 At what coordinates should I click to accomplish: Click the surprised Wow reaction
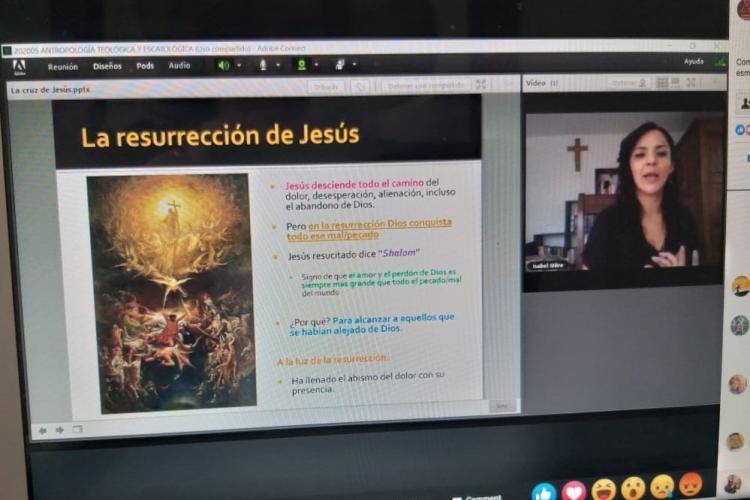pyautogui.click(x=633, y=488)
